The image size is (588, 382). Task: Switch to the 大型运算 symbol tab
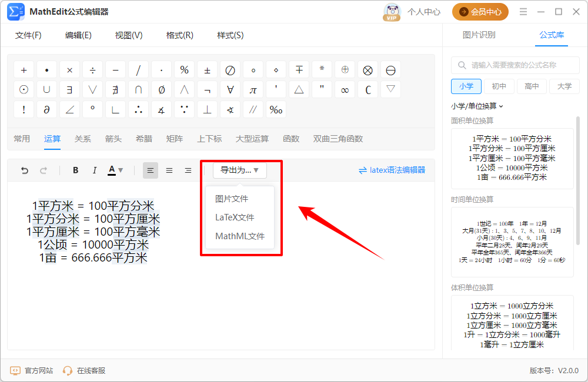[252, 139]
